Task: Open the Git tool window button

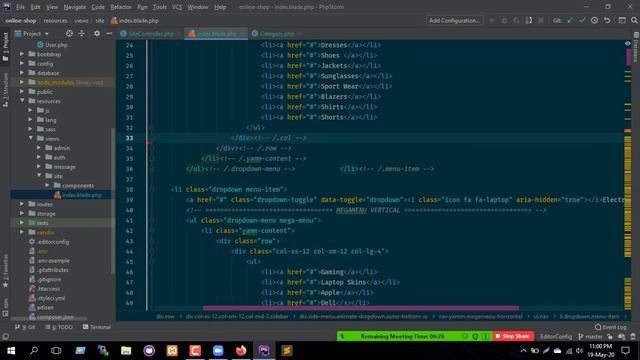Action: point(25,327)
